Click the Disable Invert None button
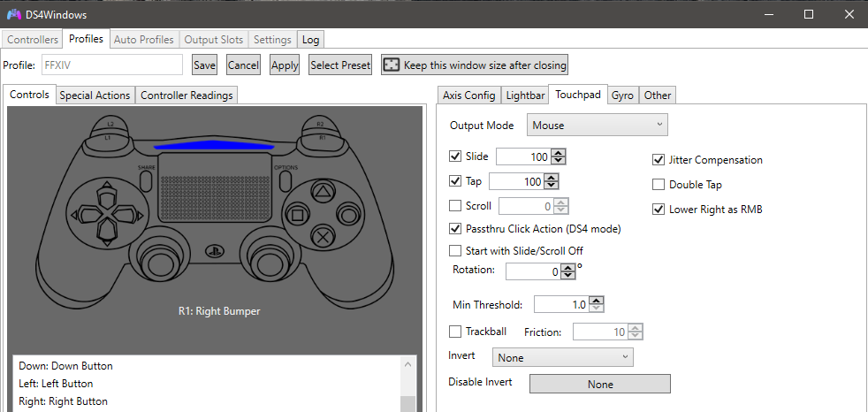 [600, 384]
